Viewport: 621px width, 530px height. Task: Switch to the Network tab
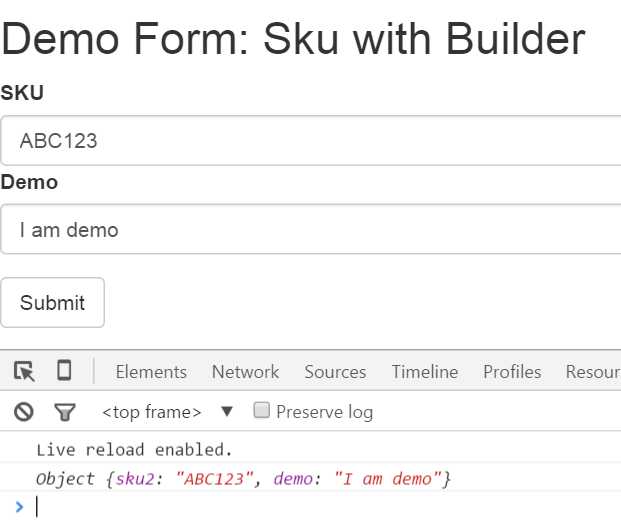coord(245,372)
